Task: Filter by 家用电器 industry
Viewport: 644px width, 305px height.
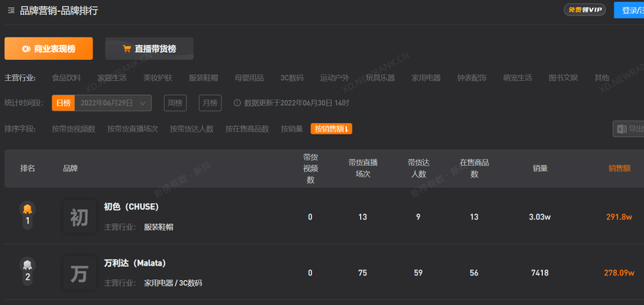Action: 426,78
